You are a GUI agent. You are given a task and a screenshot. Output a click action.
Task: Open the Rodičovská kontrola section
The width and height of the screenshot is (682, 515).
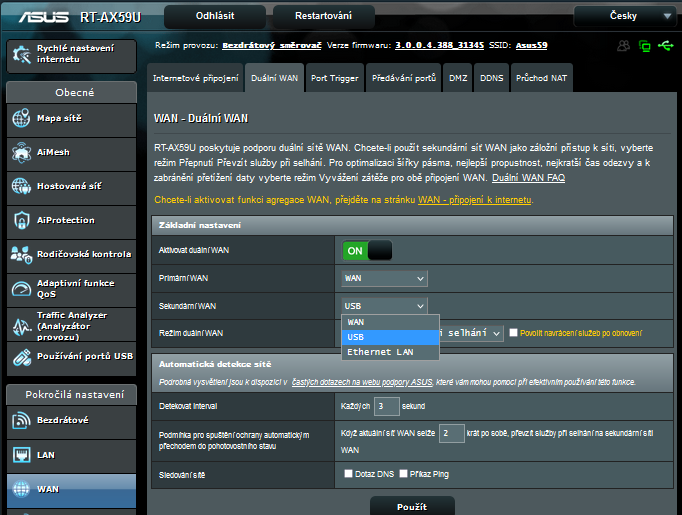point(22,254)
